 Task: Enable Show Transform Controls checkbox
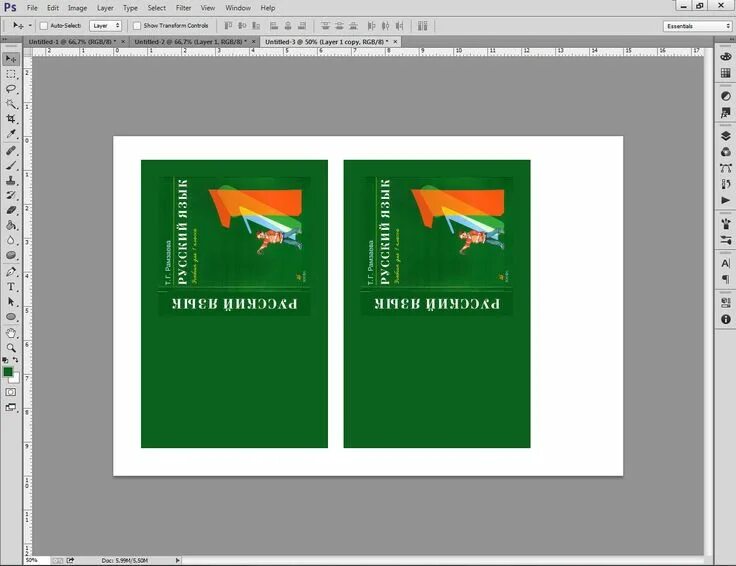137,26
